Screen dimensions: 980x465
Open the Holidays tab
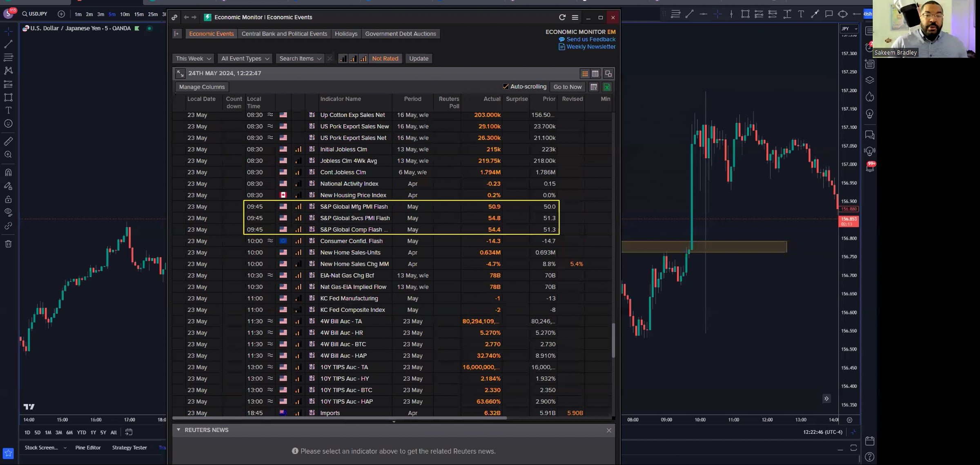pos(346,34)
